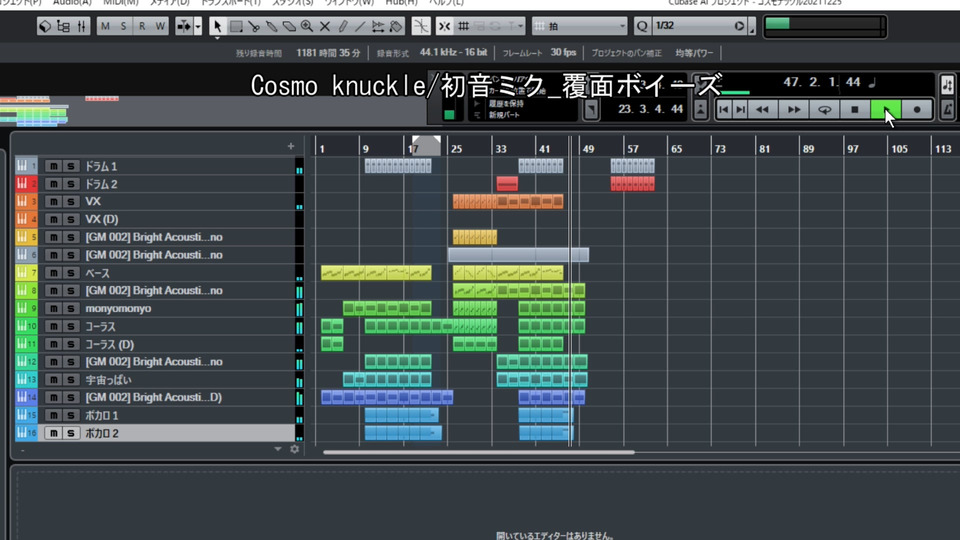Image resolution: width=960 pixels, height=540 pixels.
Task: Click the 23. 3. 4. 44 locator position field
Action: 650,110
